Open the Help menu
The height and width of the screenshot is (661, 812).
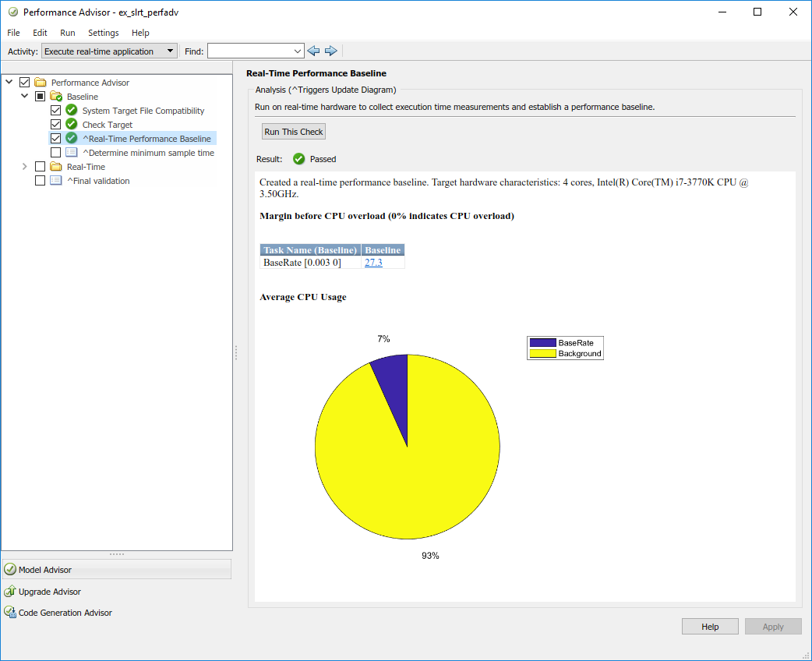tap(140, 33)
